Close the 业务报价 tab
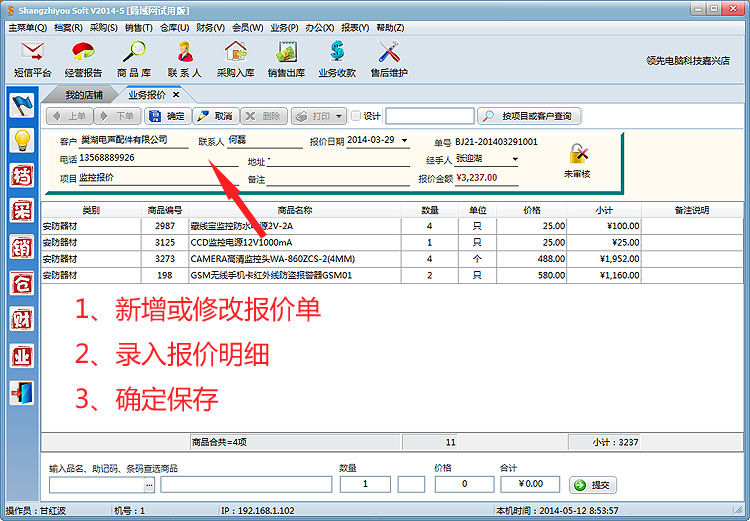This screenshot has width=750, height=521. click(176, 95)
